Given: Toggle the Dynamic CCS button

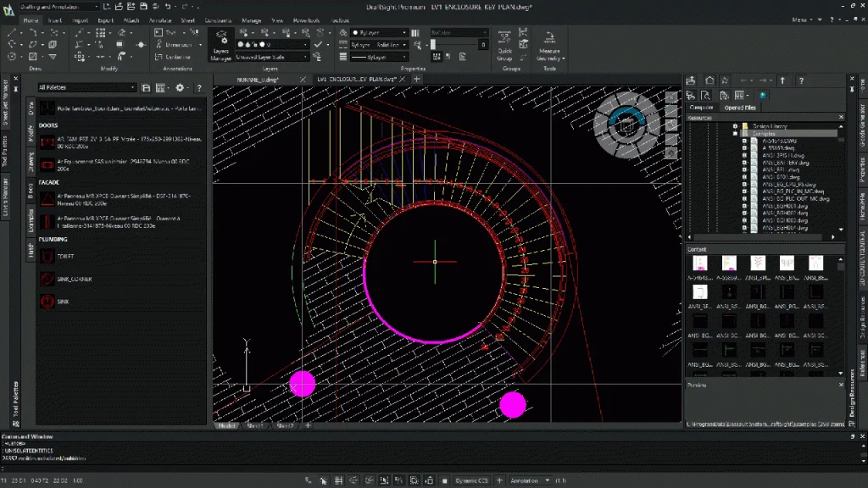Looking at the screenshot, I should pos(471,480).
